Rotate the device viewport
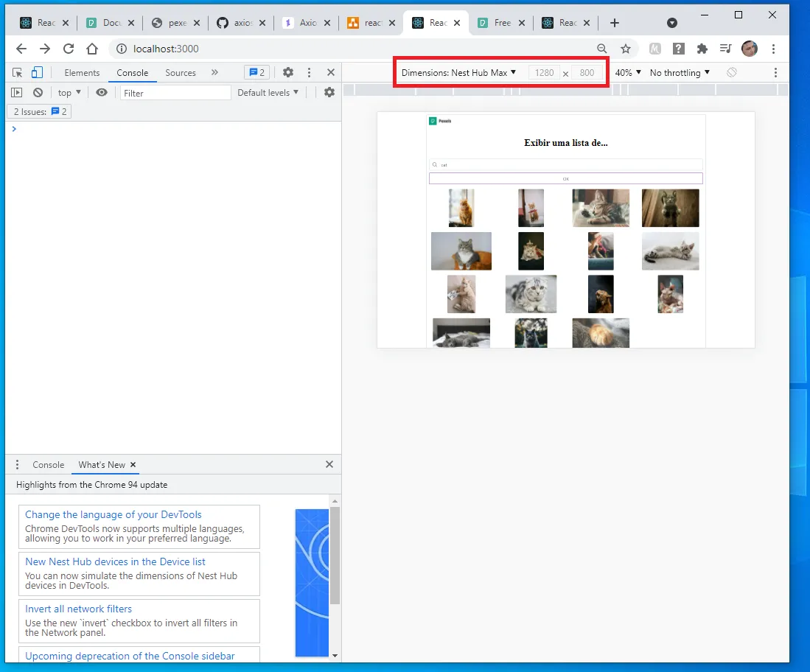 pos(731,72)
